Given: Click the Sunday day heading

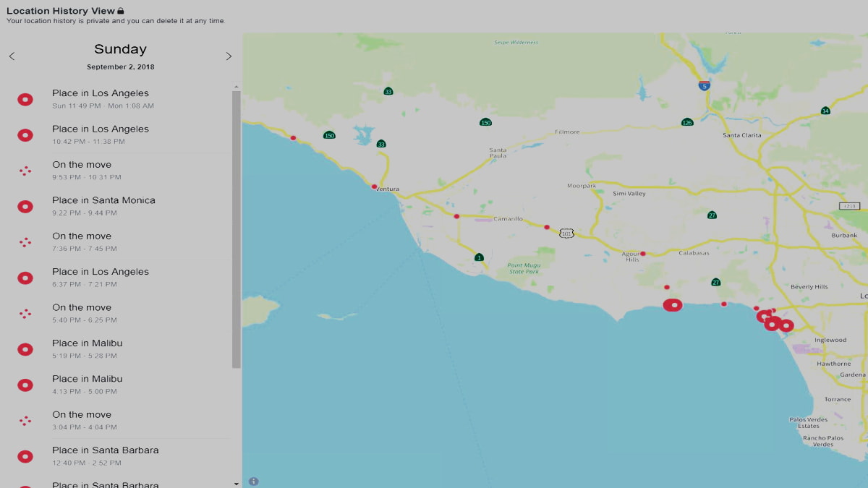Looking at the screenshot, I should 120,49.
